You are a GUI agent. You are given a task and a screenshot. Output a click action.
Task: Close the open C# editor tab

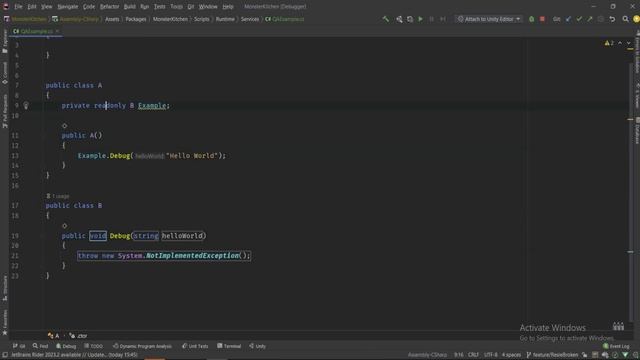pos(57,31)
